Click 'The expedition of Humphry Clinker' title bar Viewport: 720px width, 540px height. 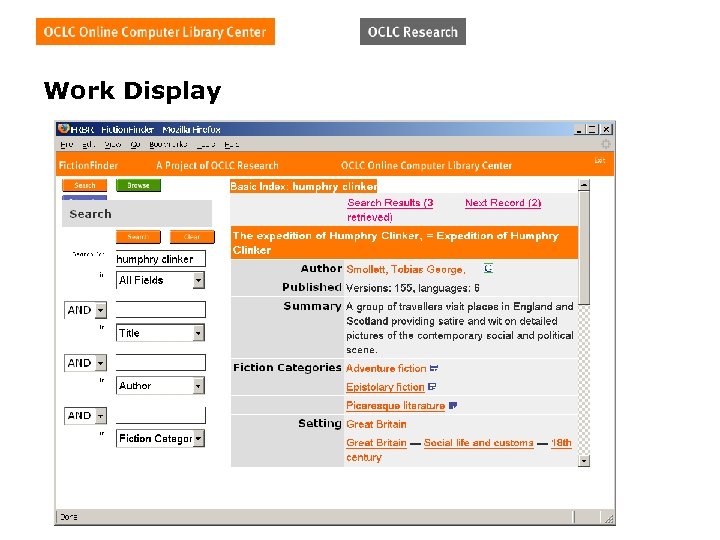pos(404,243)
